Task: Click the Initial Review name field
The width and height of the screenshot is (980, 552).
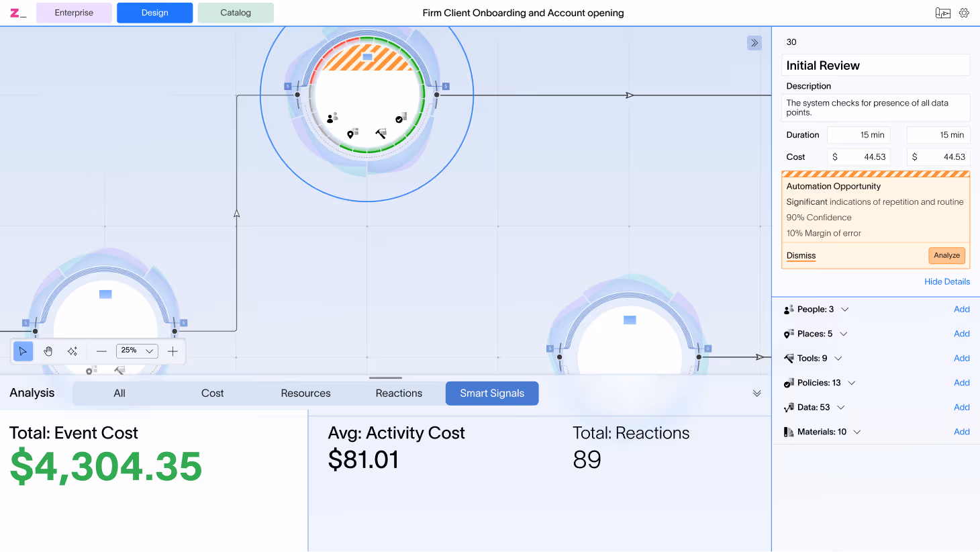Action: click(876, 65)
